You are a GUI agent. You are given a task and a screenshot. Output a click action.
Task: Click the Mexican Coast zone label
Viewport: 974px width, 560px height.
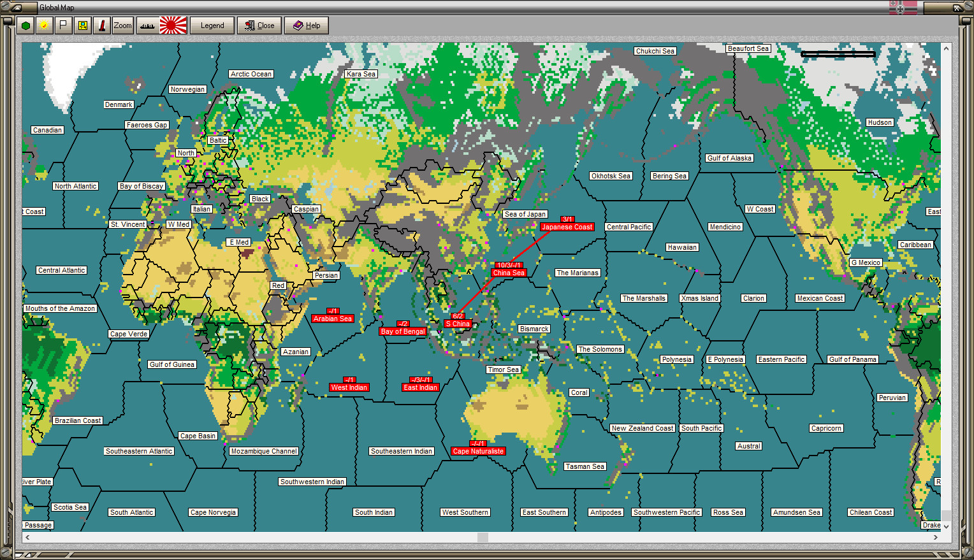click(820, 298)
